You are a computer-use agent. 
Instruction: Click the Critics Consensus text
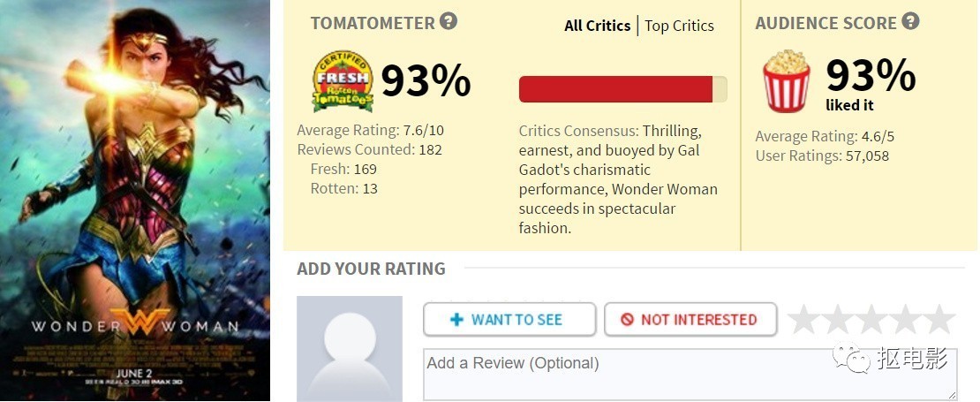(618, 179)
